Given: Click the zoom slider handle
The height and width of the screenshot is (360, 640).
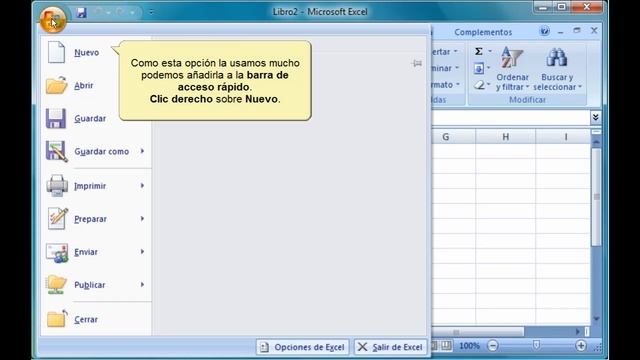Looking at the screenshot, I should click(x=536, y=346).
